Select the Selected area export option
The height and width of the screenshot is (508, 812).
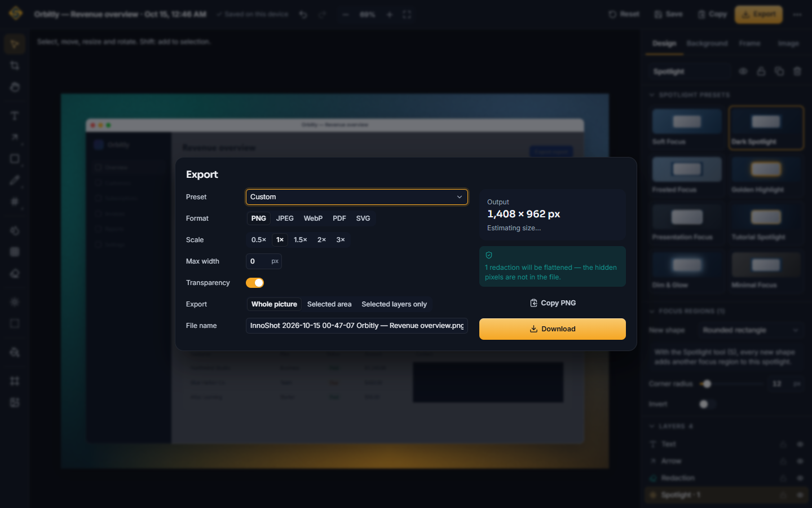(329, 304)
